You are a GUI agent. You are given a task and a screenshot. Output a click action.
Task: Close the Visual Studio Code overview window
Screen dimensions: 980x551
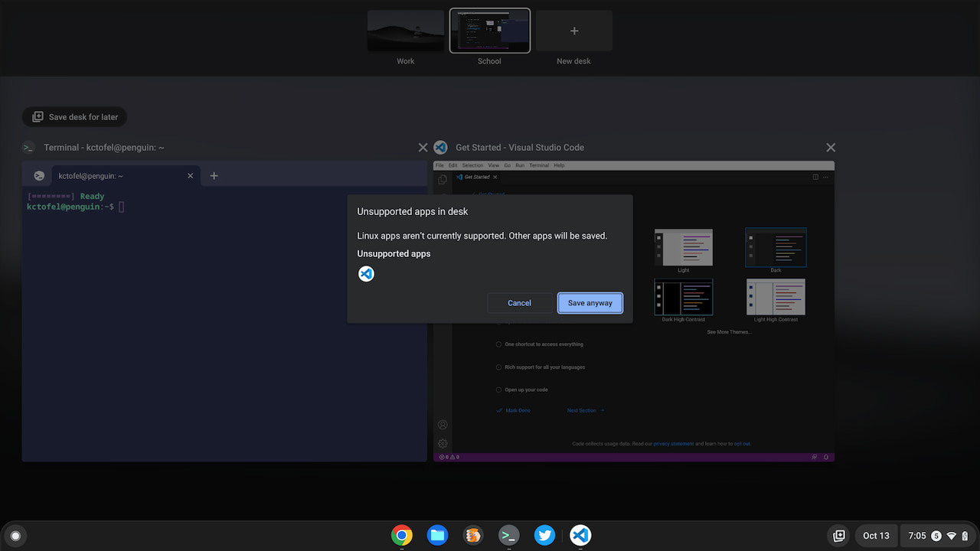831,148
